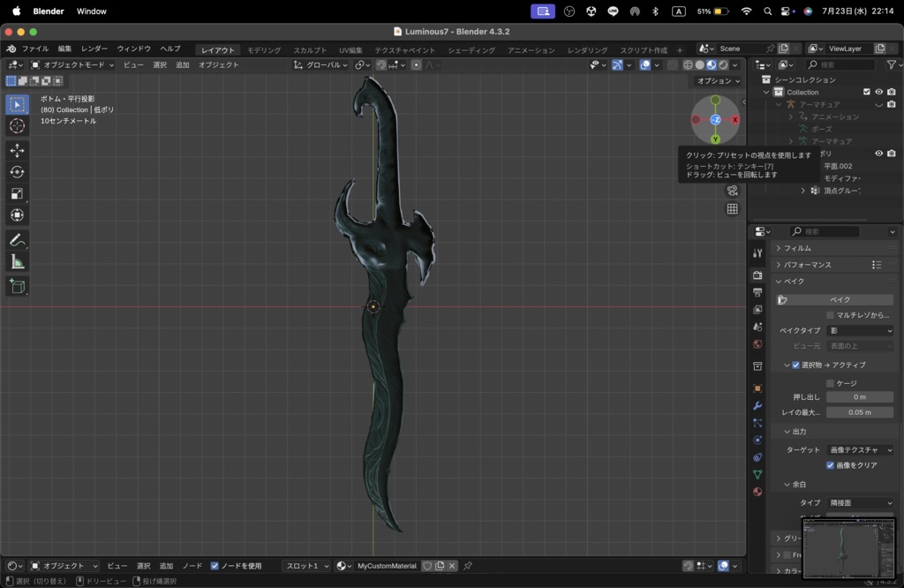Click the ベイク button

tap(840, 300)
